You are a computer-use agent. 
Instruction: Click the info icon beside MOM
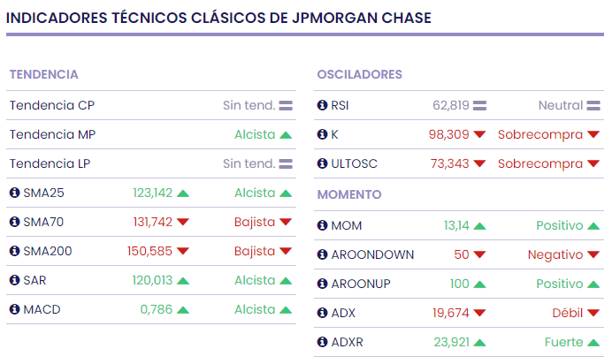(x=322, y=225)
